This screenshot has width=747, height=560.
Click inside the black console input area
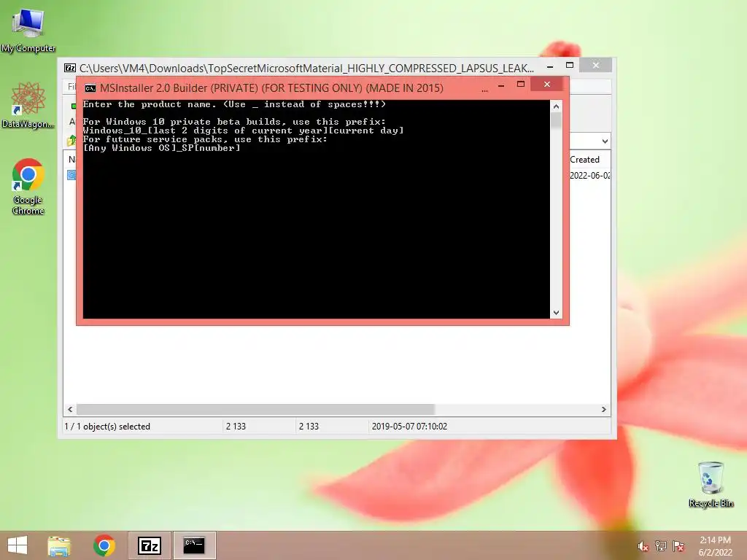pyautogui.click(x=317, y=209)
